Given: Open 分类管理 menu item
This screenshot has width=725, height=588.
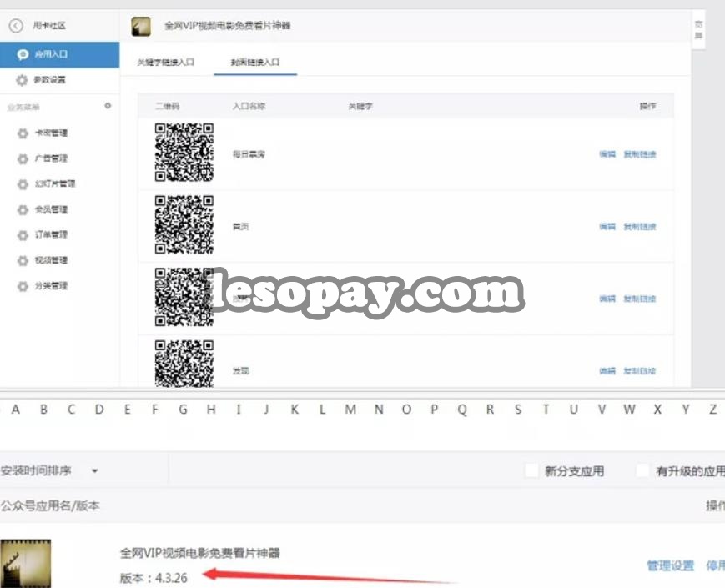Looking at the screenshot, I should [x=51, y=286].
